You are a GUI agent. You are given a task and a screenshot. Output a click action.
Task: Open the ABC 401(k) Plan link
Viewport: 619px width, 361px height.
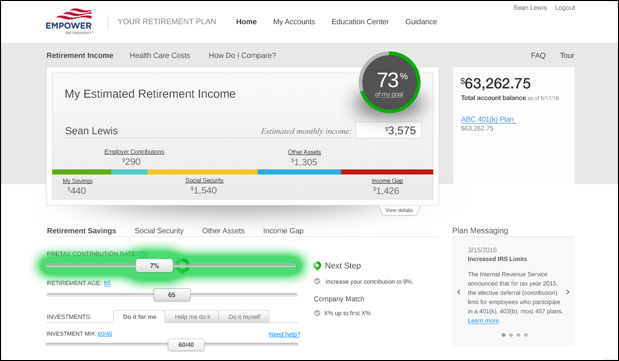coord(488,119)
